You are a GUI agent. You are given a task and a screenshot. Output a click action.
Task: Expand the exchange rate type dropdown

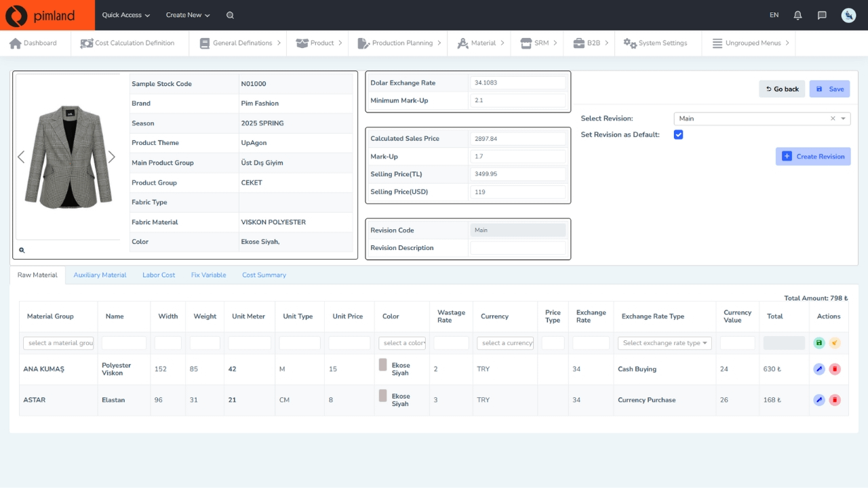click(x=664, y=343)
